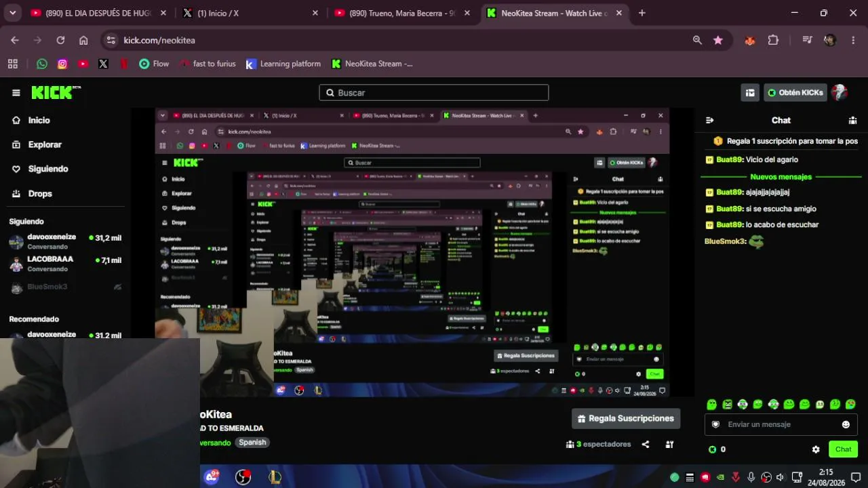
Task: Click the Regala Suscripciones button
Action: pyautogui.click(x=626, y=419)
